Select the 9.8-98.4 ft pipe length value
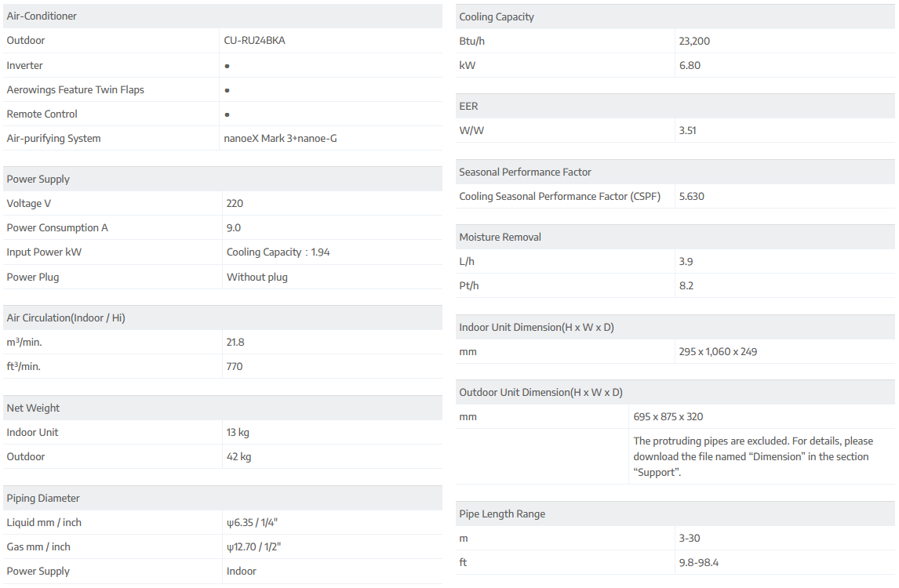Image resolution: width=899 pixels, height=588 pixels. tap(699, 563)
